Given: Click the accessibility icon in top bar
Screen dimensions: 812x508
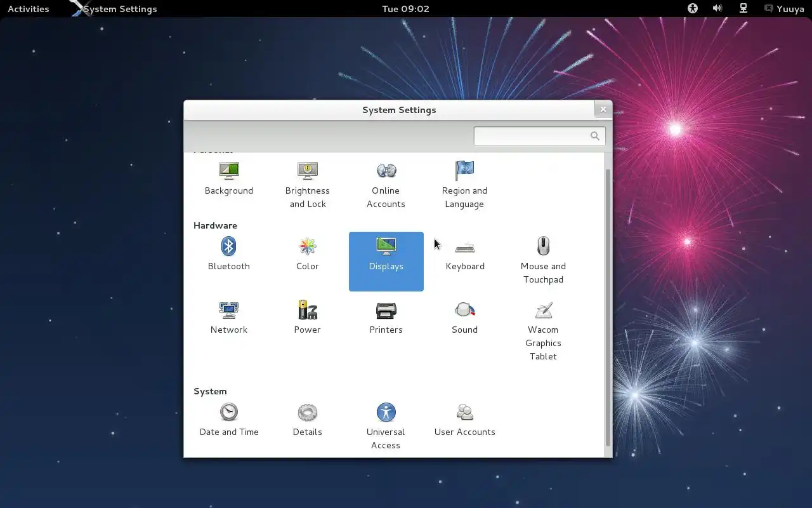Looking at the screenshot, I should pyautogui.click(x=693, y=8).
